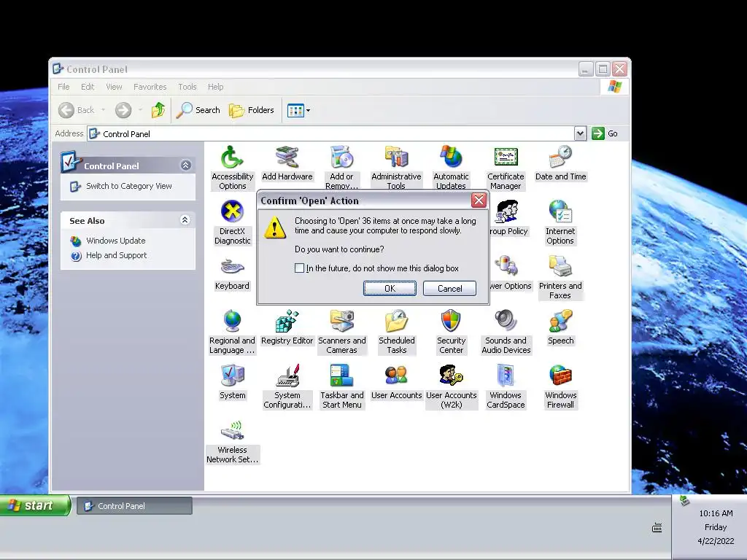747x560 pixels.
Task: Click inside the Address field
Action: [x=332, y=134]
